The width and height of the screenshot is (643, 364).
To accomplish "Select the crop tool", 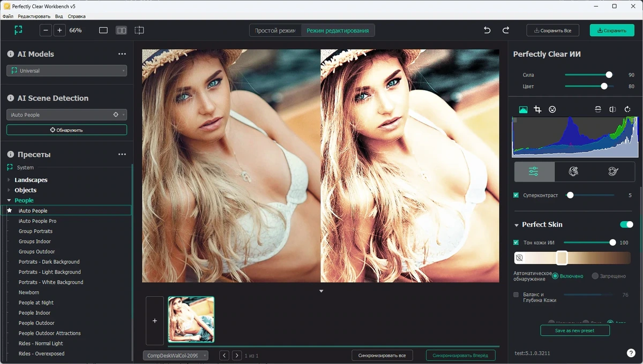I will (537, 109).
